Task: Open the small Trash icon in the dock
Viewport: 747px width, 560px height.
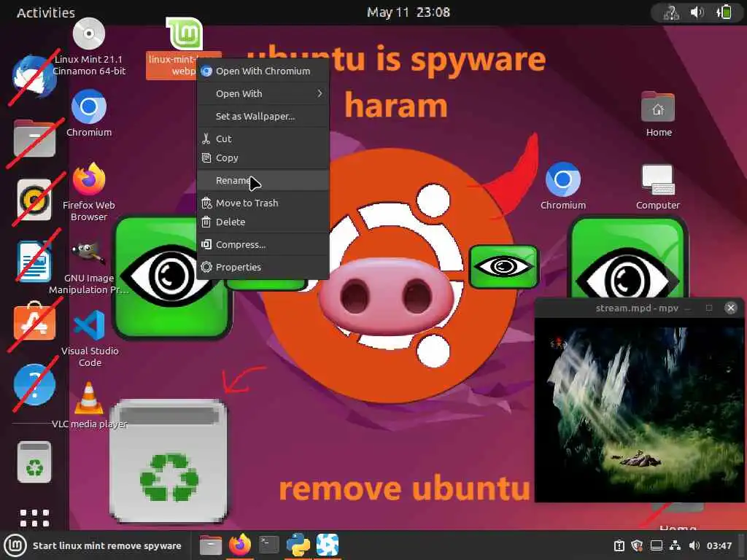Action: coord(34,462)
